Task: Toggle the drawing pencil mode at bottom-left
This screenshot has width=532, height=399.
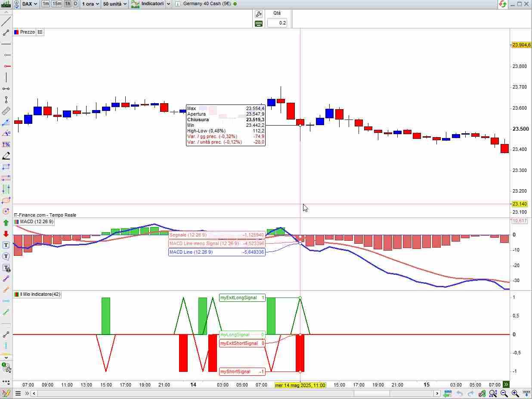Action: click(6, 393)
